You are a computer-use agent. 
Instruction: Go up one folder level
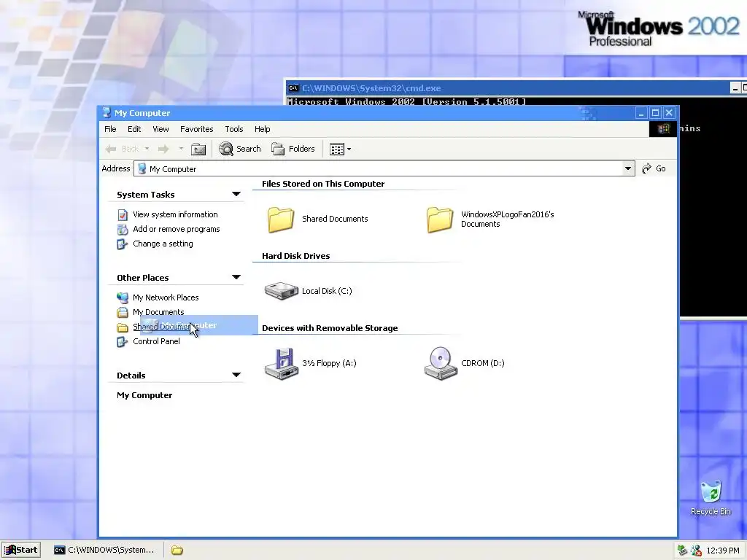[198, 149]
